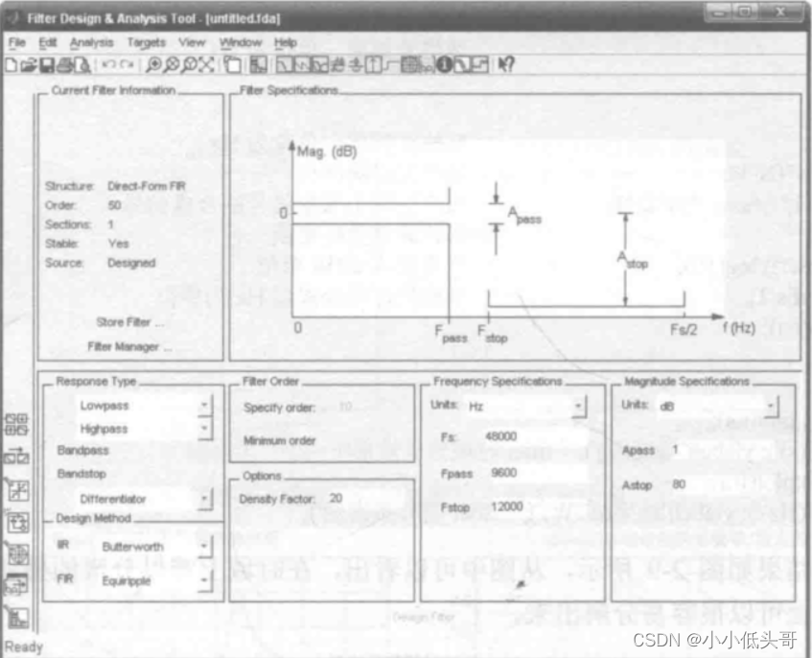Screen dimensions: 812x658
Task: Open the View menu
Action: [x=192, y=42]
